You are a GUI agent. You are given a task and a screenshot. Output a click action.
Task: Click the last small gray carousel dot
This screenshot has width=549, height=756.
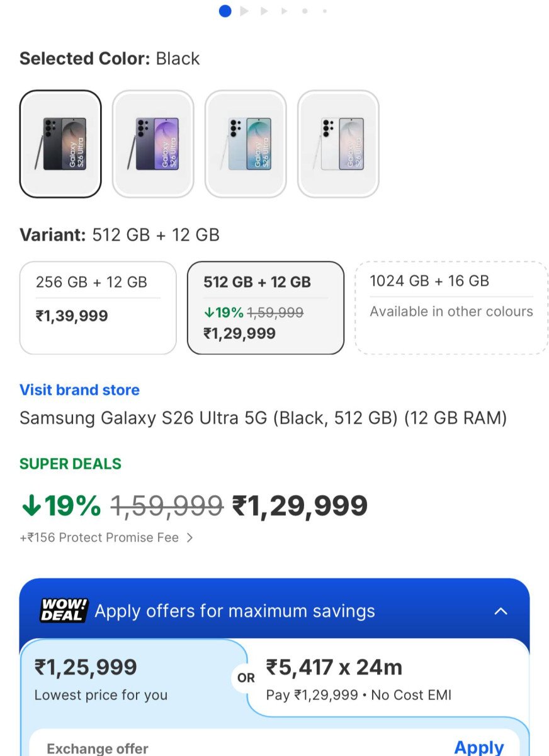click(324, 11)
